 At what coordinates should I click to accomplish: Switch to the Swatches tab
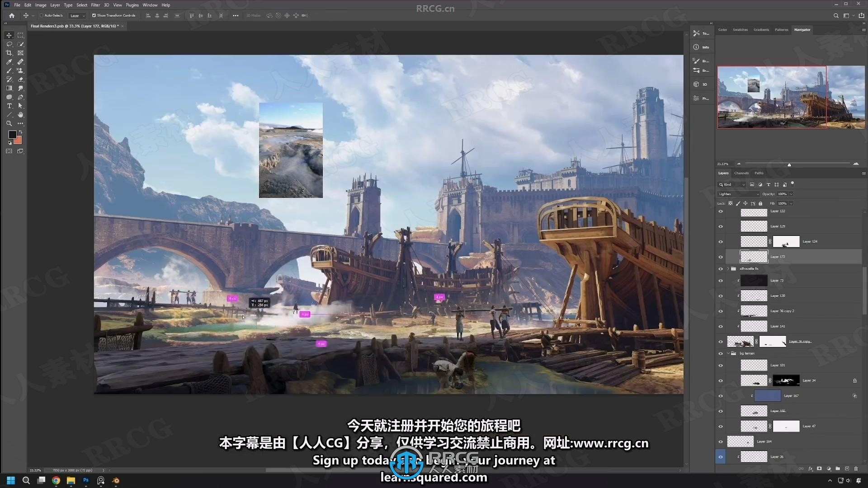[x=740, y=30]
